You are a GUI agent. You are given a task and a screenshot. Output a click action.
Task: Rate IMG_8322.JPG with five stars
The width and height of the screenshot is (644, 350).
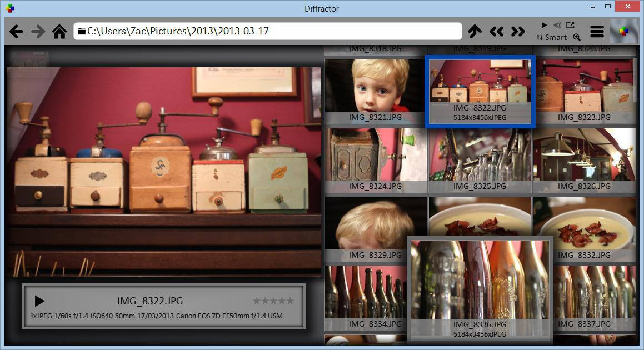(x=290, y=301)
